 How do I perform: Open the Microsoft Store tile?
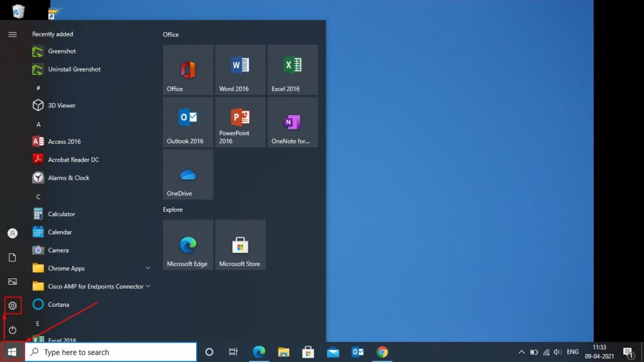[x=240, y=244]
